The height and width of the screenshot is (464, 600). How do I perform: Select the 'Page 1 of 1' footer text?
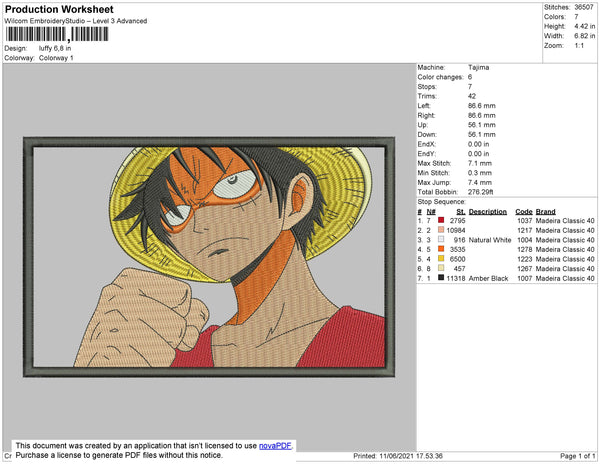[x=577, y=456]
